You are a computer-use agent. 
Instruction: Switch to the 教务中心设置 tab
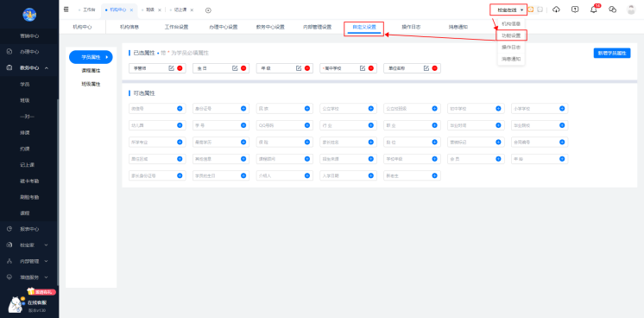(x=270, y=27)
